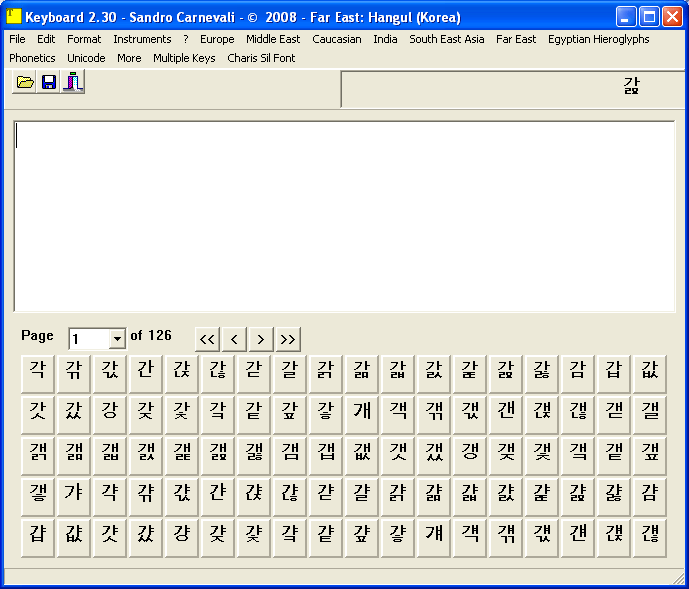
Task: Click the door-shaped exit icon in toolbar
Action: tap(73, 82)
